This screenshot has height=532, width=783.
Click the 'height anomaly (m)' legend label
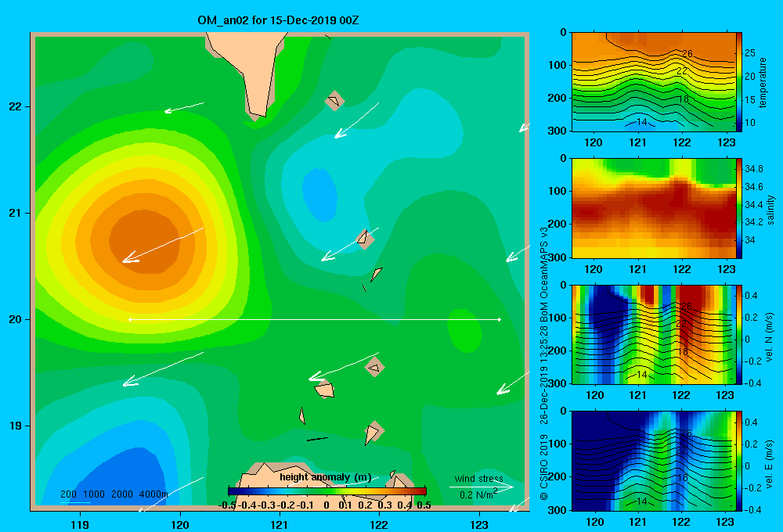pyautogui.click(x=325, y=477)
